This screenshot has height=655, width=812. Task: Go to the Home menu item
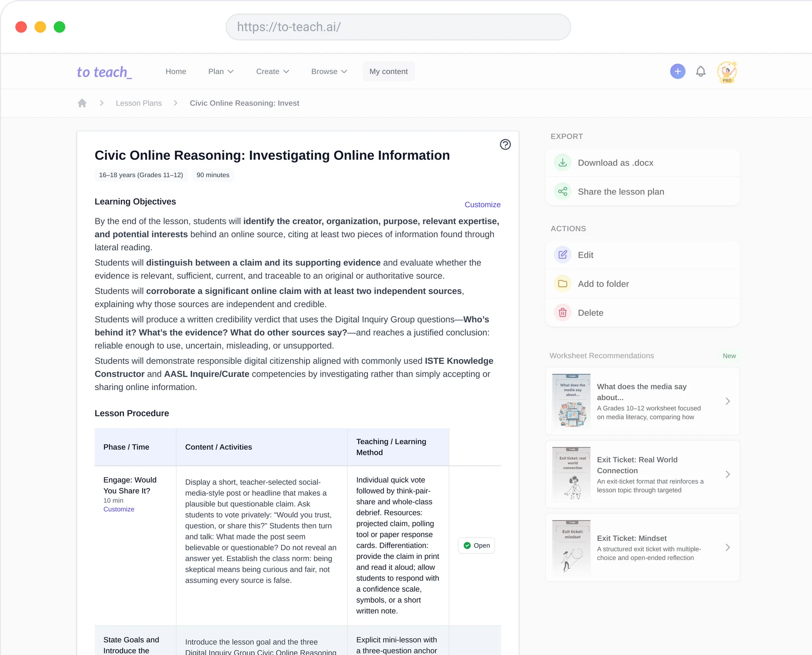pyautogui.click(x=176, y=71)
